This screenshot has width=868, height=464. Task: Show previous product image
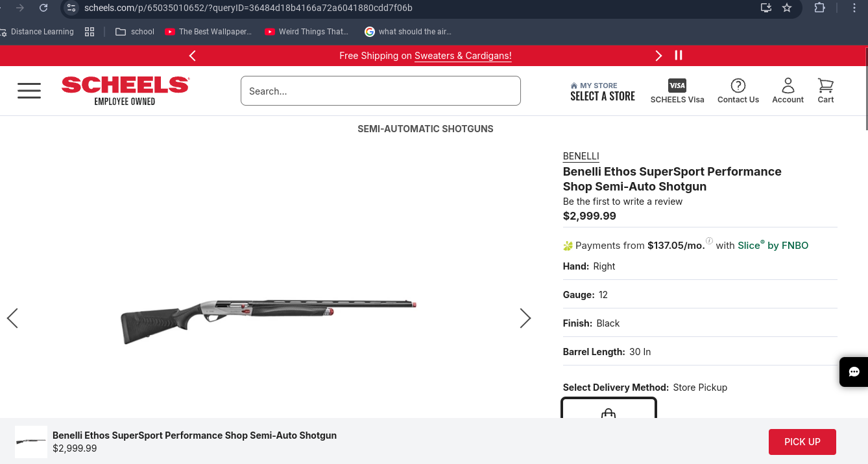point(12,318)
